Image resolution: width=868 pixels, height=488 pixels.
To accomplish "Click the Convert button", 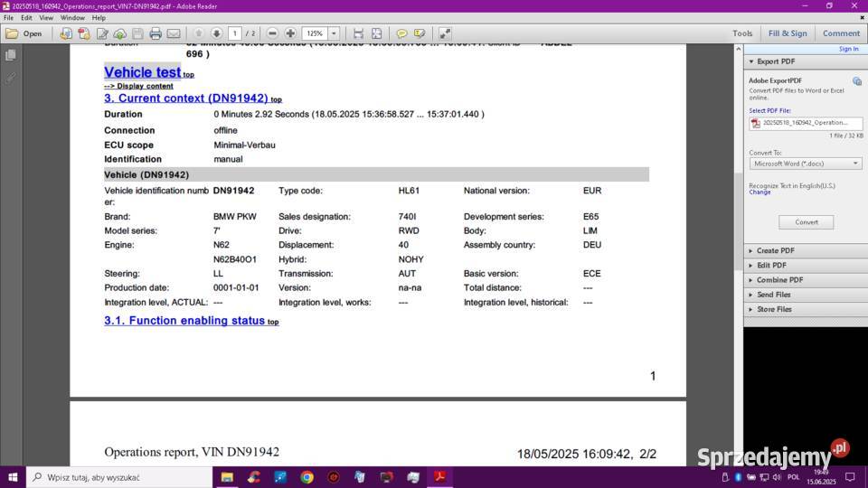I will pyautogui.click(x=806, y=222).
